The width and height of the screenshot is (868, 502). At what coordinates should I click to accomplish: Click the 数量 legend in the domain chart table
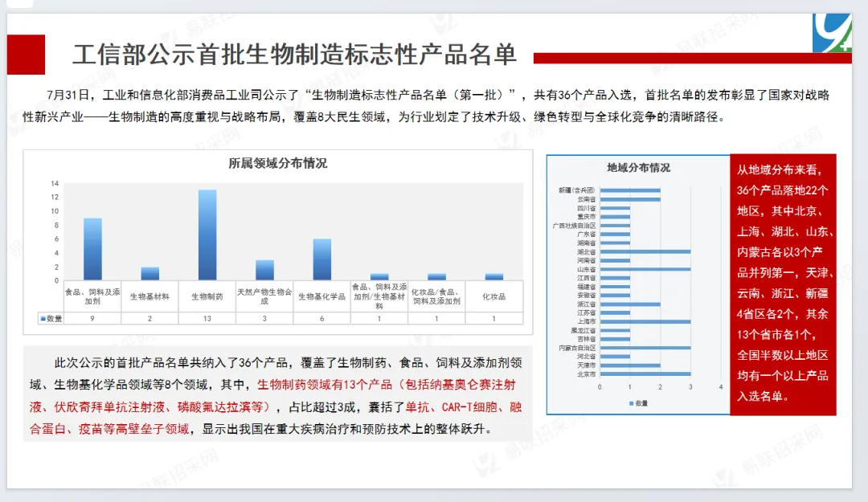51,318
